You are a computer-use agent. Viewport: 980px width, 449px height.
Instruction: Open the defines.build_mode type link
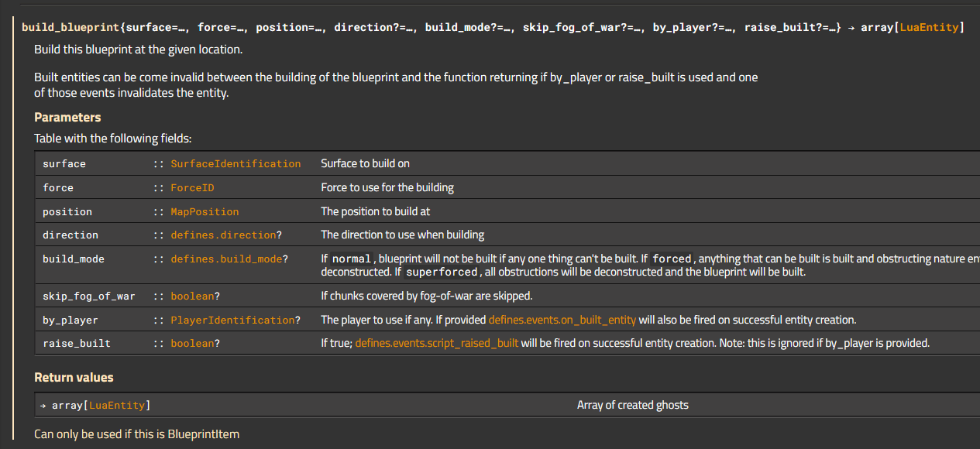click(226, 259)
